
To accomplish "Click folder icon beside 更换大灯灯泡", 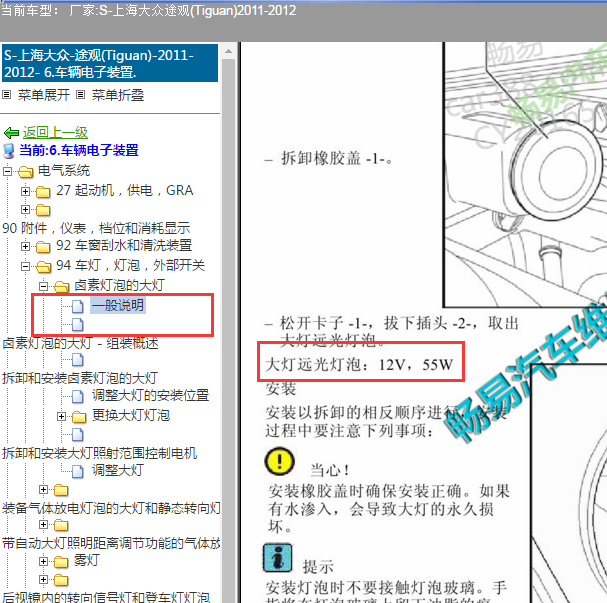I will [79, 417].
